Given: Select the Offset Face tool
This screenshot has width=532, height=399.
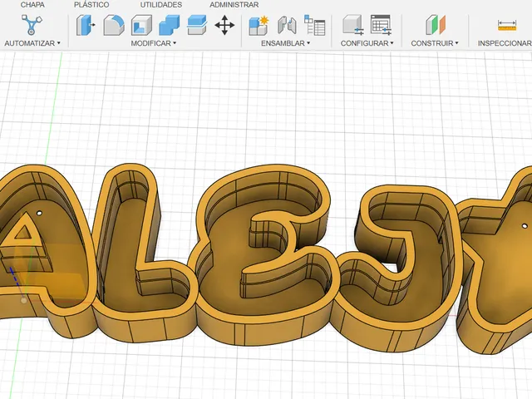Looking at the screenshot, I should tap(197, 25).
